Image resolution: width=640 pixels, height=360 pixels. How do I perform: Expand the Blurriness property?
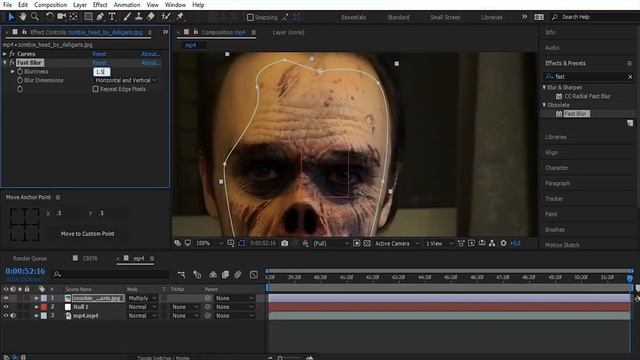[13, 71]
